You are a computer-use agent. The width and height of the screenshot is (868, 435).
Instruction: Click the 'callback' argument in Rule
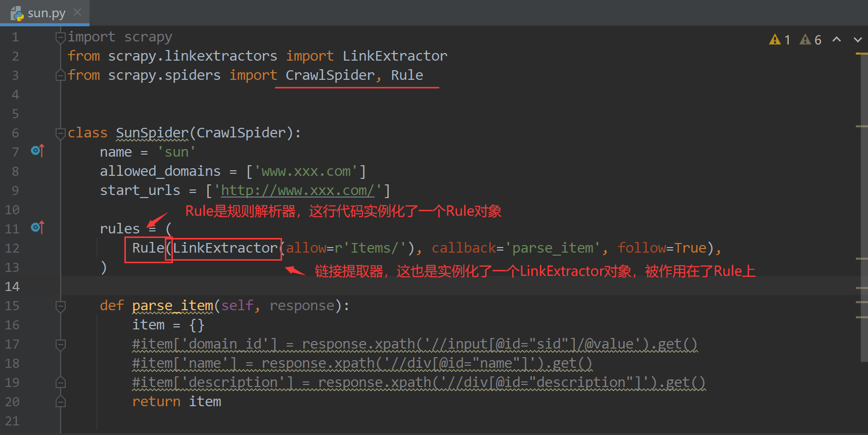click(464, 248)
